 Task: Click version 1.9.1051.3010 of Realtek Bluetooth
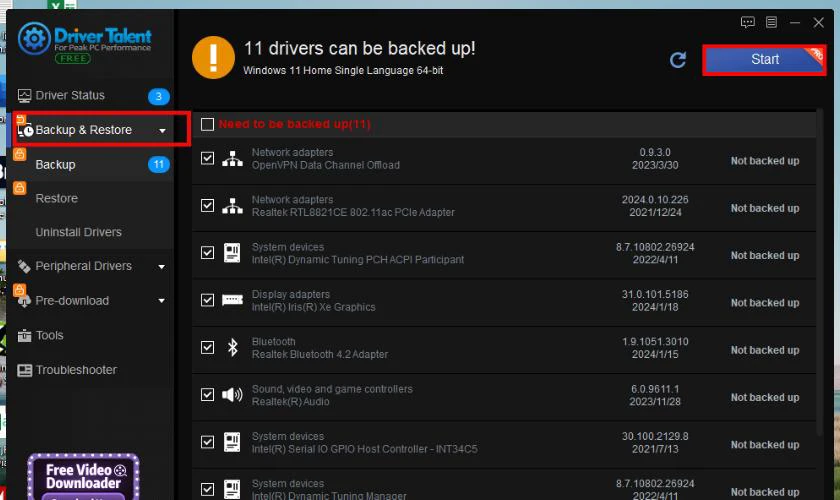click(x=655, y=341)
